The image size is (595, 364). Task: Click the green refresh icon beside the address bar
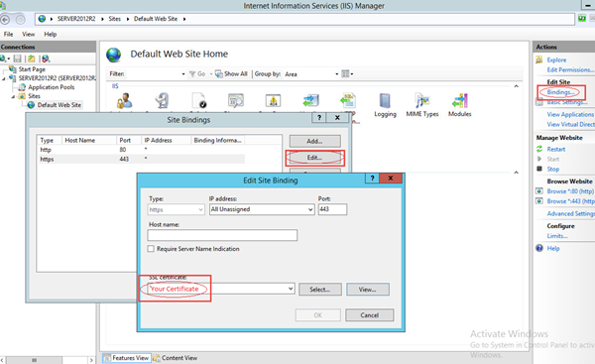click(582, 19)
